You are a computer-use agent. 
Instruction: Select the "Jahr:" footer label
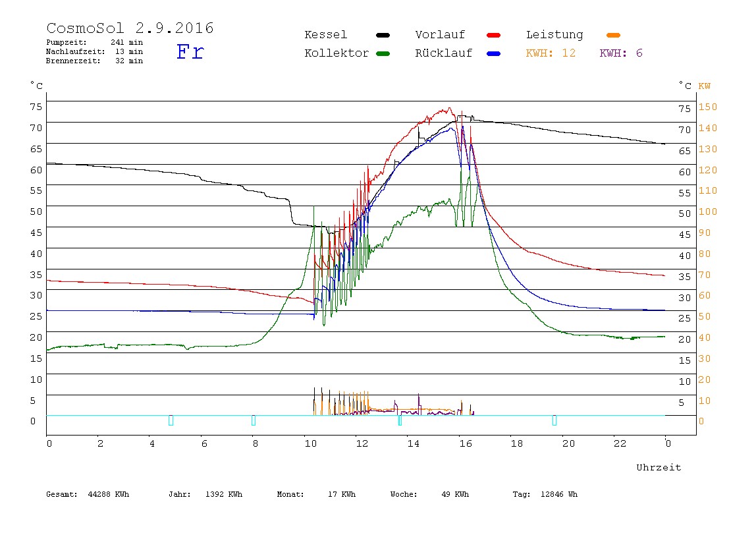180,494
